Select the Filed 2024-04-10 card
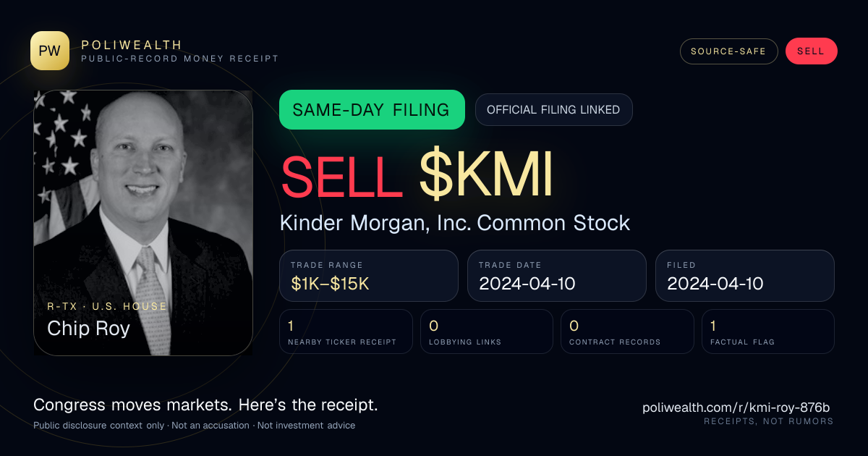The width and height of the screenshot is (868, 456). [x=745, y=276]
